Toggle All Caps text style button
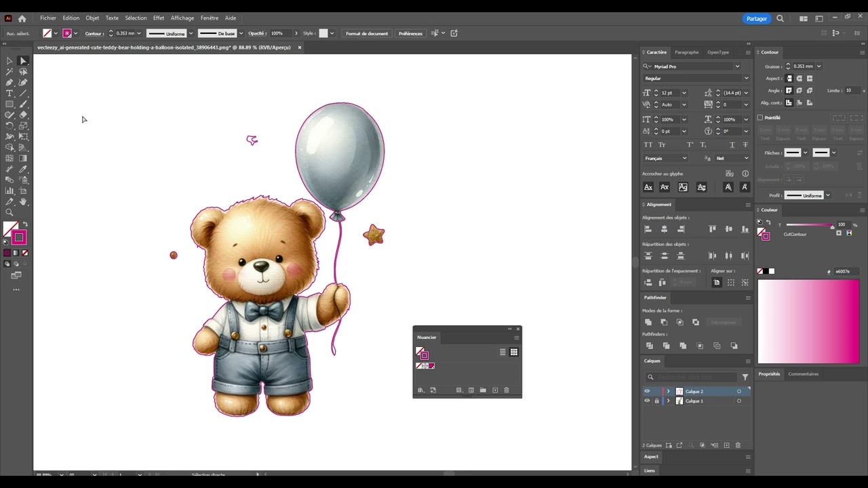The image size is (868, 488). tap(648, 145)
